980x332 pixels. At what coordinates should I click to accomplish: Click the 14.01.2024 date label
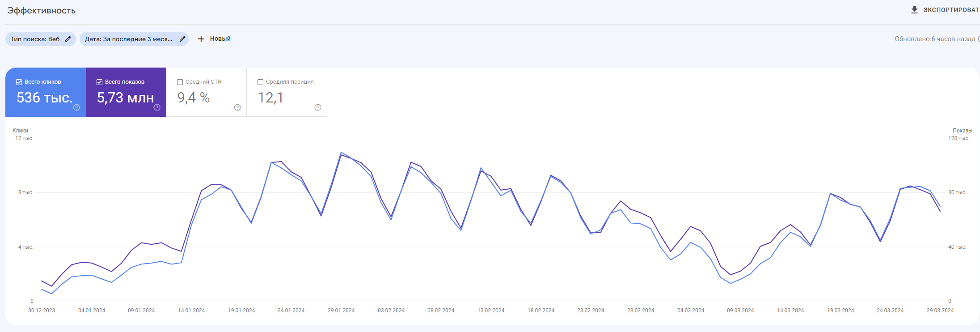(191, 311)
